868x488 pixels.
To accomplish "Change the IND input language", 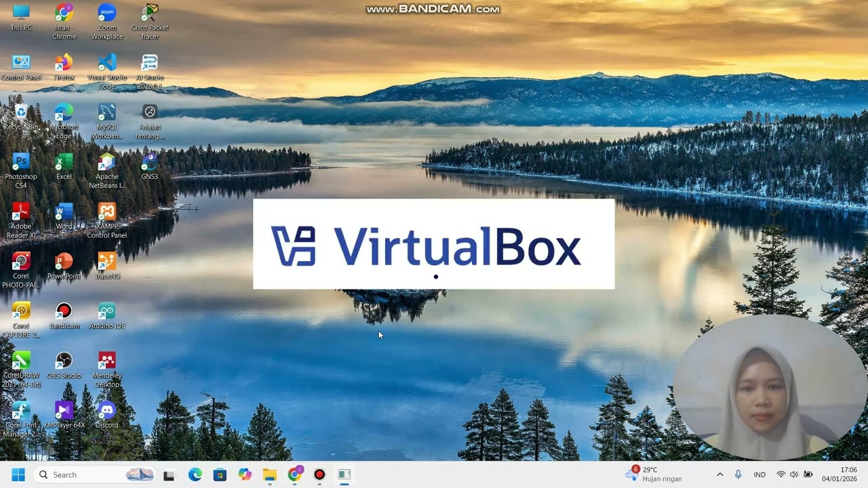I will click(759, 474).
